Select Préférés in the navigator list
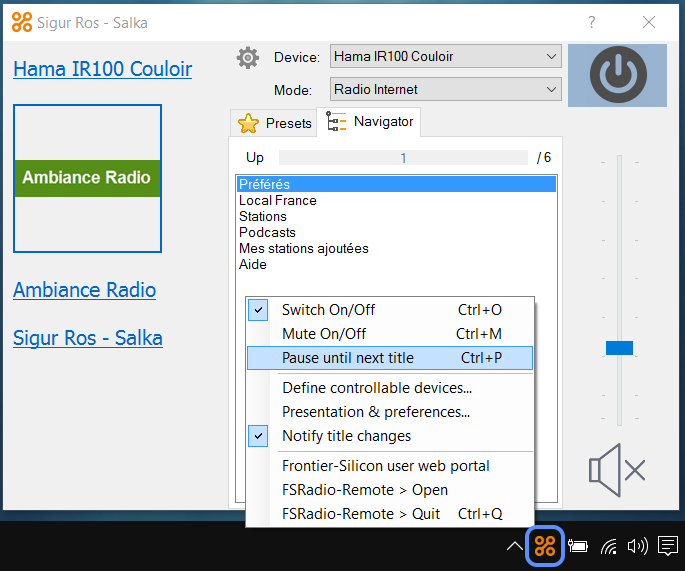 click(x=396, y=184)
